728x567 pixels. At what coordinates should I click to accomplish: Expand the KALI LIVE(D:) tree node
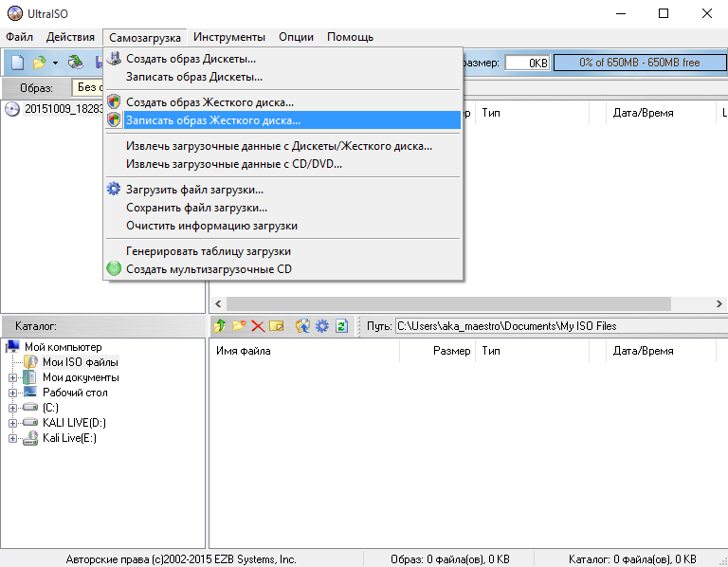12,423
